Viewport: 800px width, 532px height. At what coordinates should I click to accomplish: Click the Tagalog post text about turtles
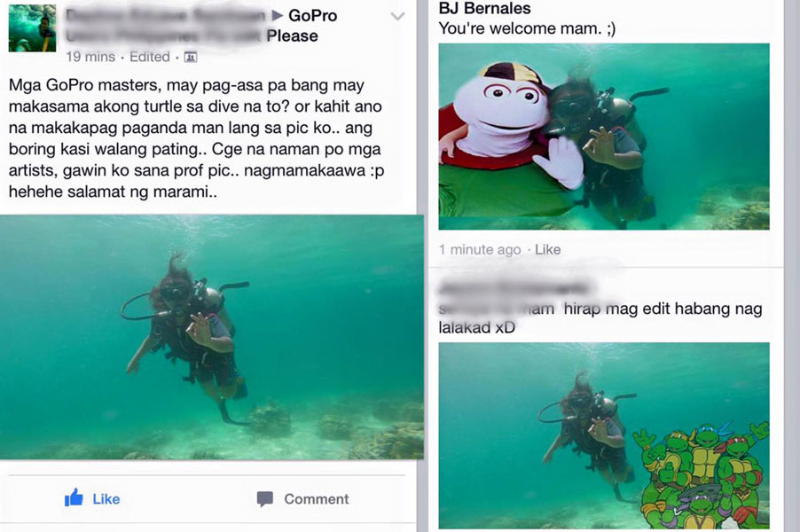(196, 138)
